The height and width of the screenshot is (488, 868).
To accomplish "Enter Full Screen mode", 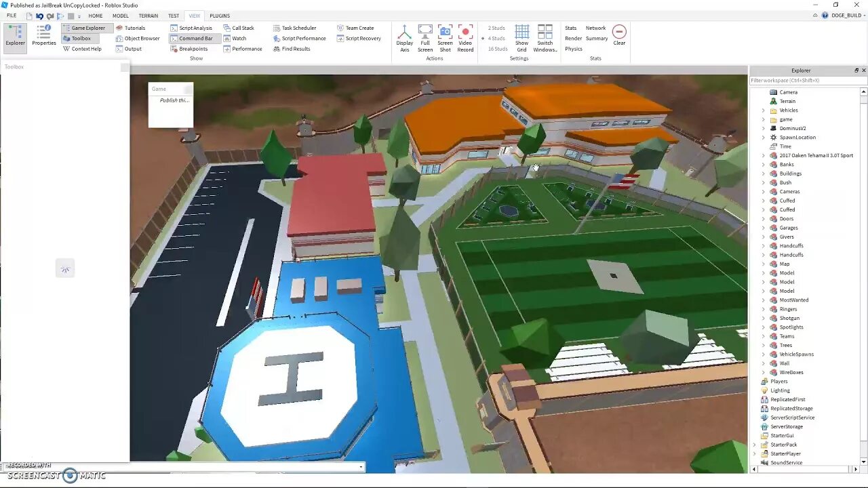I will (425, 39).
